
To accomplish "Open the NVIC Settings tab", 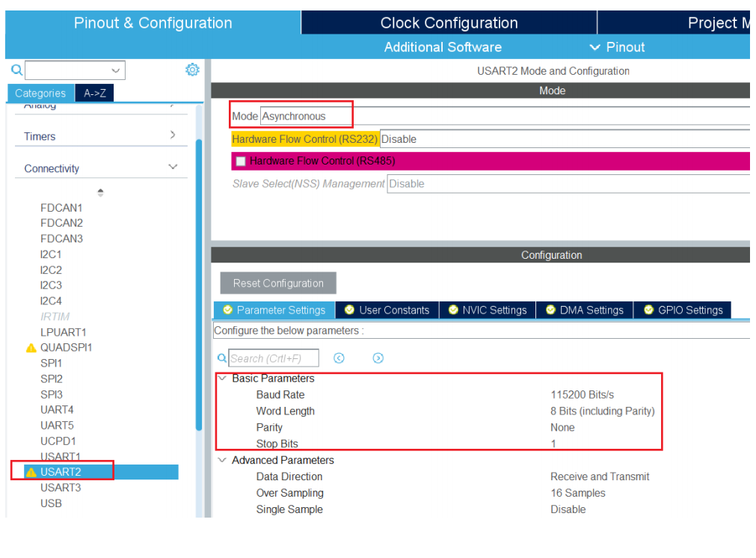I will (x=488, y=310).
